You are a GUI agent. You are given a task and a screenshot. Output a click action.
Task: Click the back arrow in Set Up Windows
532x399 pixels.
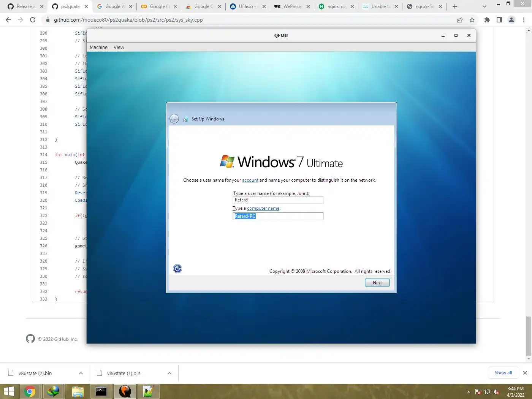click(174, 119)
